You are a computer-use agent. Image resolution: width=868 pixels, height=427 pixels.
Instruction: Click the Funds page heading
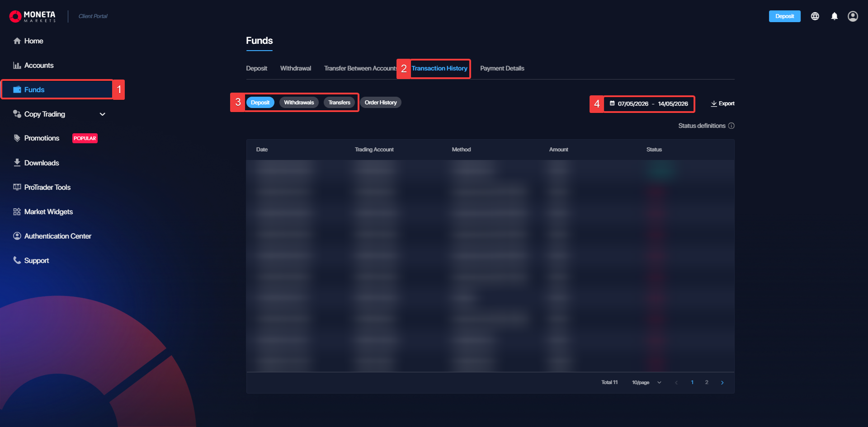[259, 41]
